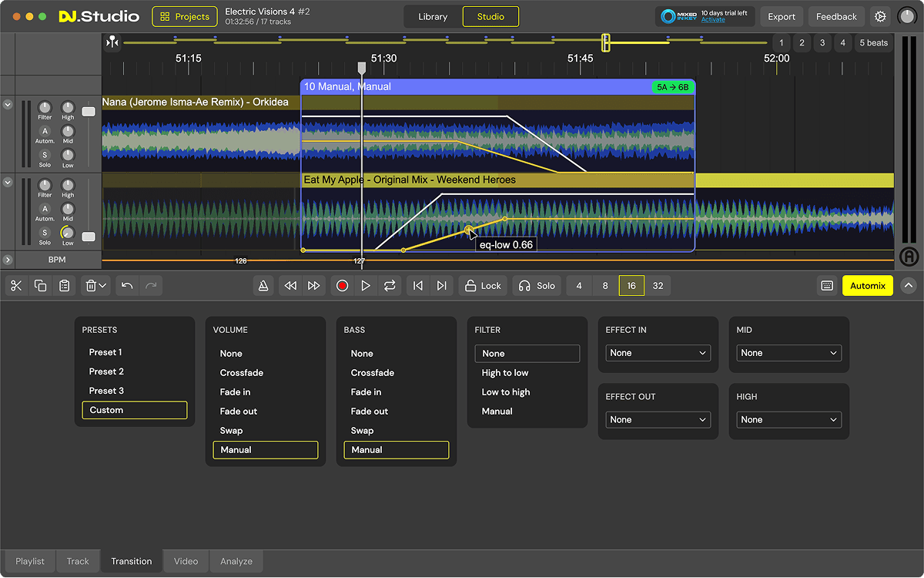The image size is (924, 578).
Task: Click the Eat My Apple volume fader
Action: click(x=89, y=237)
